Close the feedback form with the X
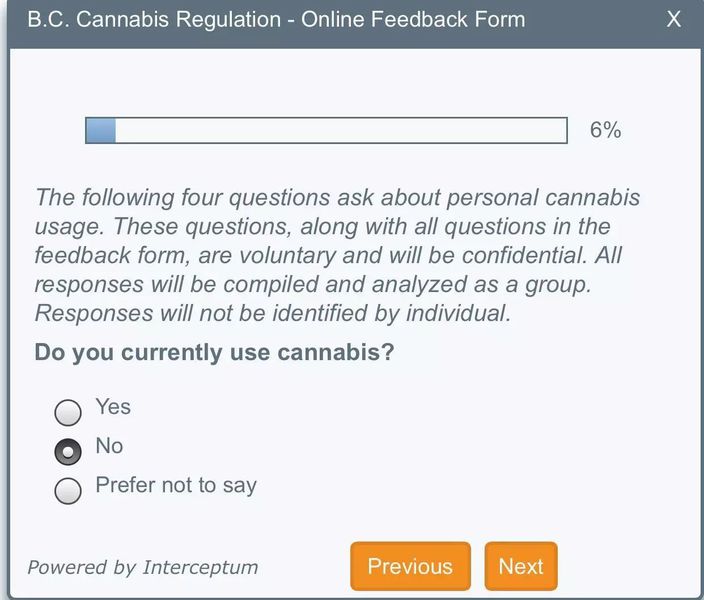The height and width of the screenshot is (600, 704). coord(674,20)
